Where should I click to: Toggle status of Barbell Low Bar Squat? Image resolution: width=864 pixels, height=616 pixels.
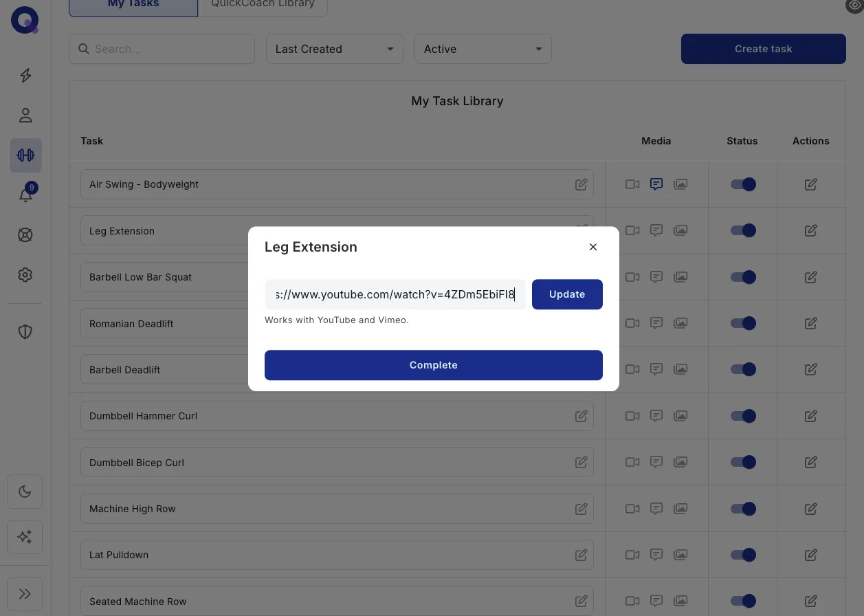point(743,277)
